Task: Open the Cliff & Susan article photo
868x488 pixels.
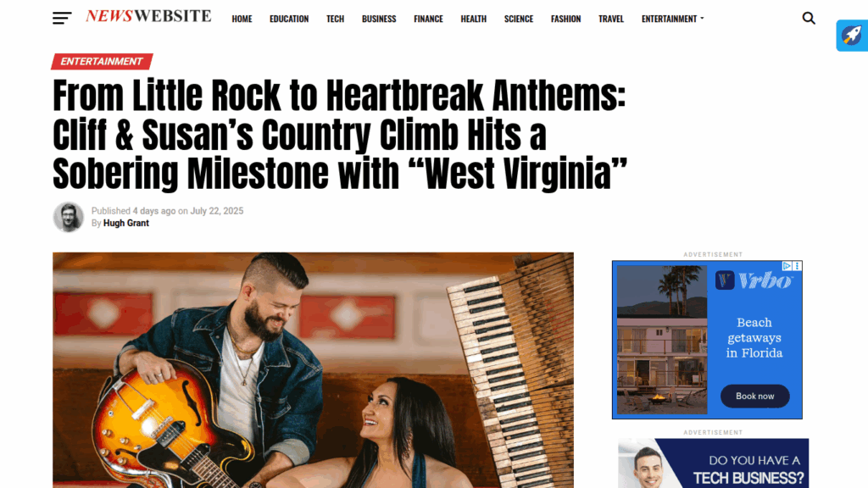Action: [x=314, y=370]
